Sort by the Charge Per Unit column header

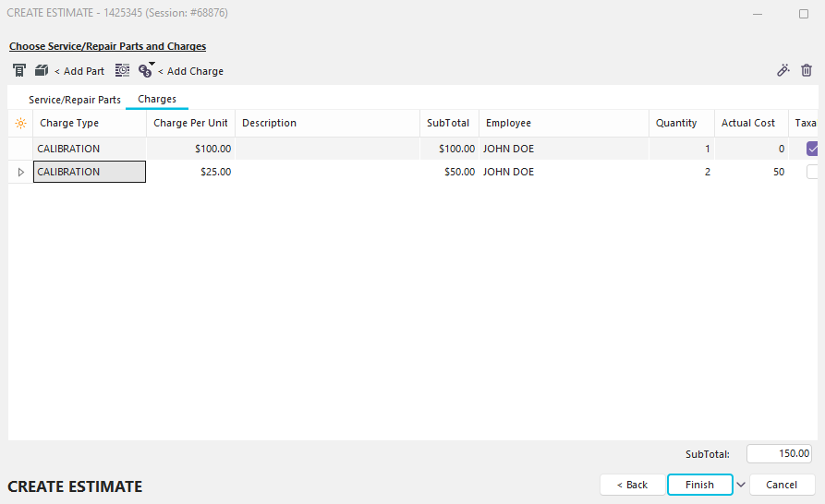190,123
